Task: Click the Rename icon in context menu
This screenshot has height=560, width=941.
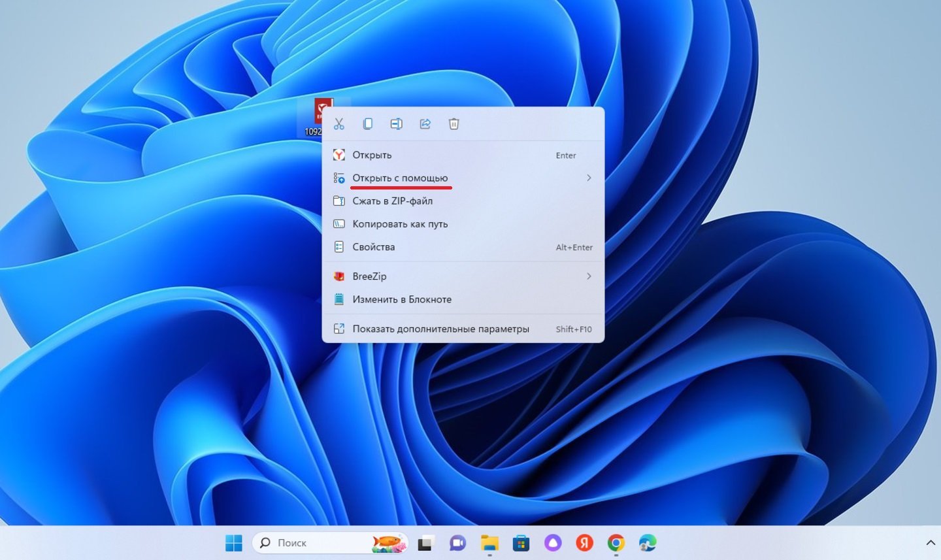Action: [396, 124]
